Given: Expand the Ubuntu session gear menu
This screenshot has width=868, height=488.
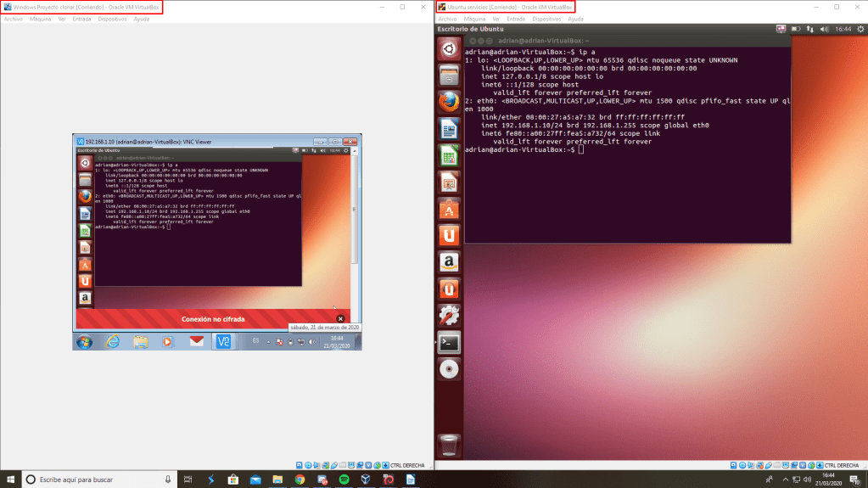Looking at the screenshot, I should click(859, 29).
